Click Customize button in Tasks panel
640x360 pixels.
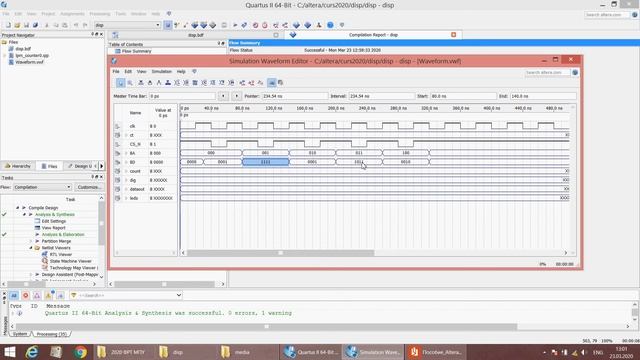click(x=89, y=187)
